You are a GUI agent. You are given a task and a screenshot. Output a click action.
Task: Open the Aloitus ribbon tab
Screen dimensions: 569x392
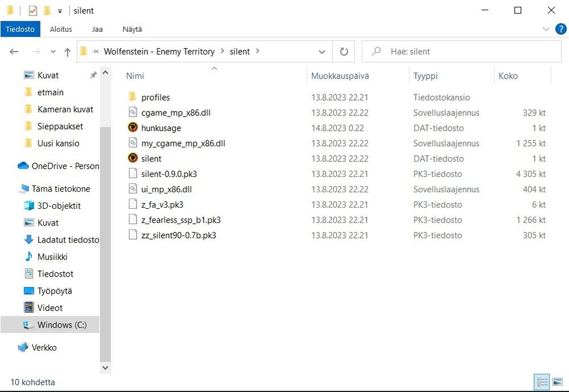click(x=61, y=29)
